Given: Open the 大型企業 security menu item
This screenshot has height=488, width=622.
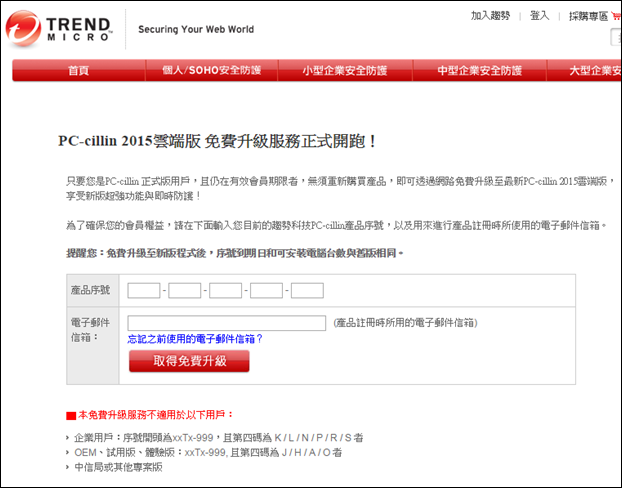Looking at the screenshot, I should point(584,71).
